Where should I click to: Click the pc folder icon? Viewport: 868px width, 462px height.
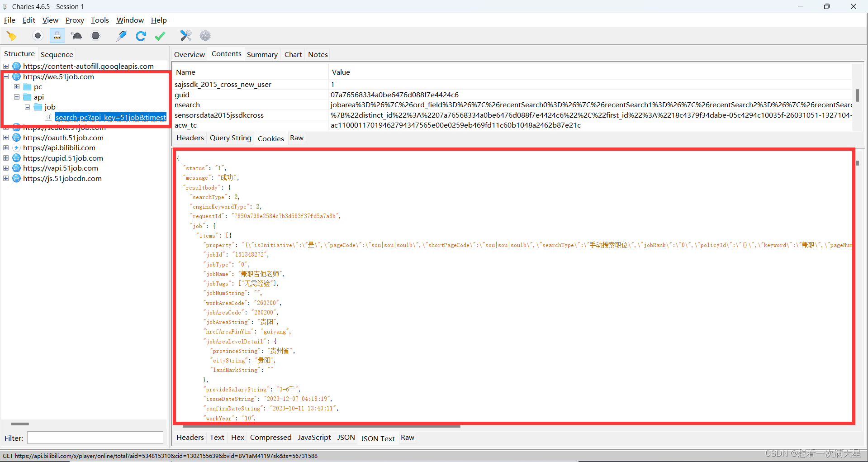(x=27, y=87)
